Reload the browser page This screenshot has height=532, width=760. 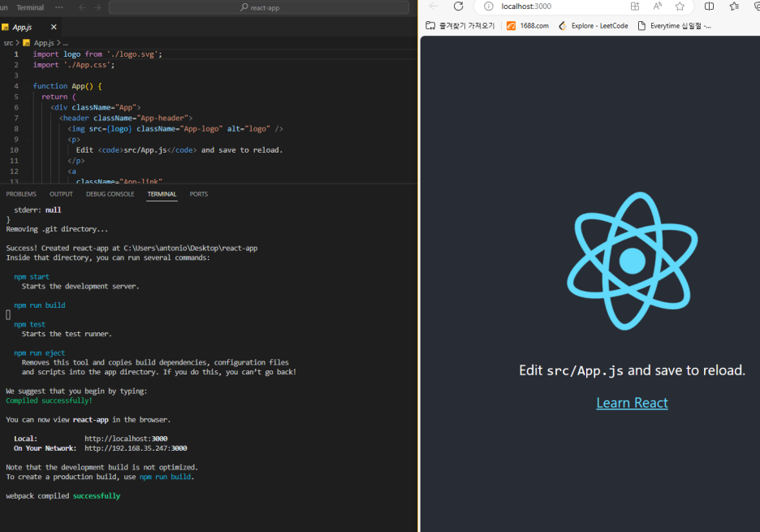click(x=459, y=6)
